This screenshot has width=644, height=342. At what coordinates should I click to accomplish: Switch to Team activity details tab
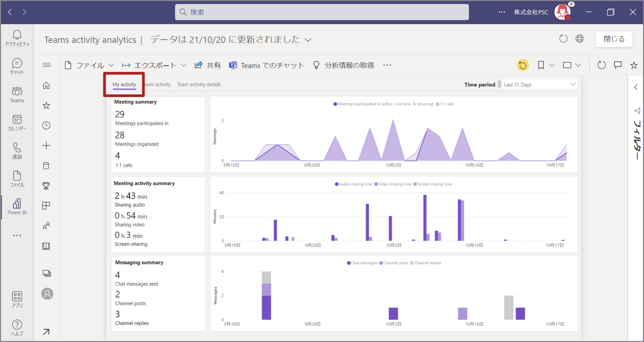[199, 84]
